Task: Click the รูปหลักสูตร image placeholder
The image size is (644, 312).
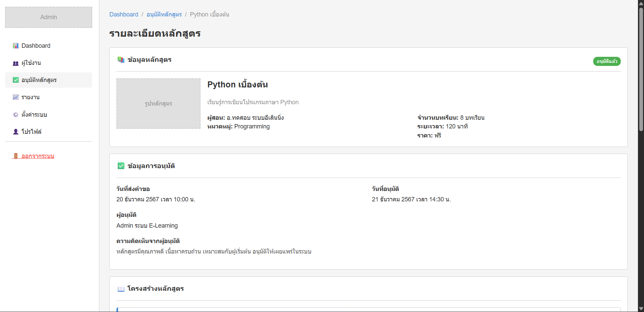Action: point(158,104)
